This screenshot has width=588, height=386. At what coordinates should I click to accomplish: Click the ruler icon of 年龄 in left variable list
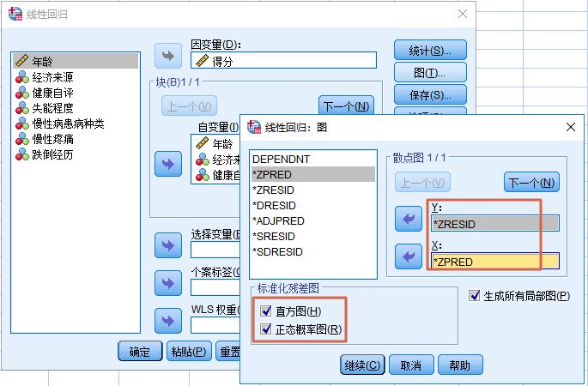[x=22, y=61]
